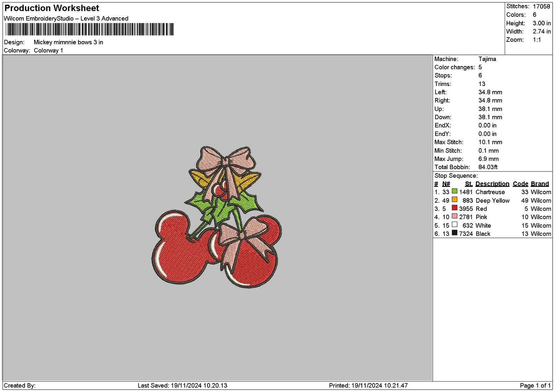Click the Deep Yellow color swatch

point(455,200)
